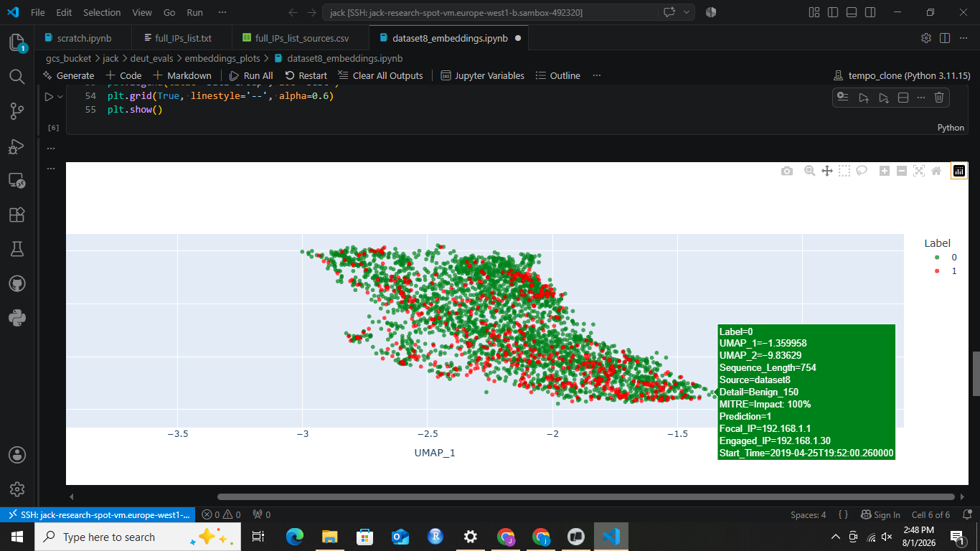Open the Extensions view
The height and width of the screenshot is (551, 980).
[x=17, y=215]
